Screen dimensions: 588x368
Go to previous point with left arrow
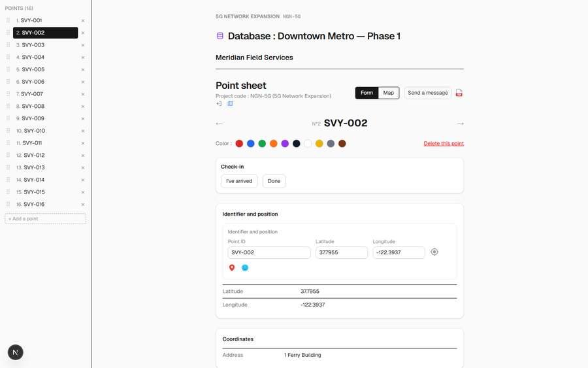(220, 124)
